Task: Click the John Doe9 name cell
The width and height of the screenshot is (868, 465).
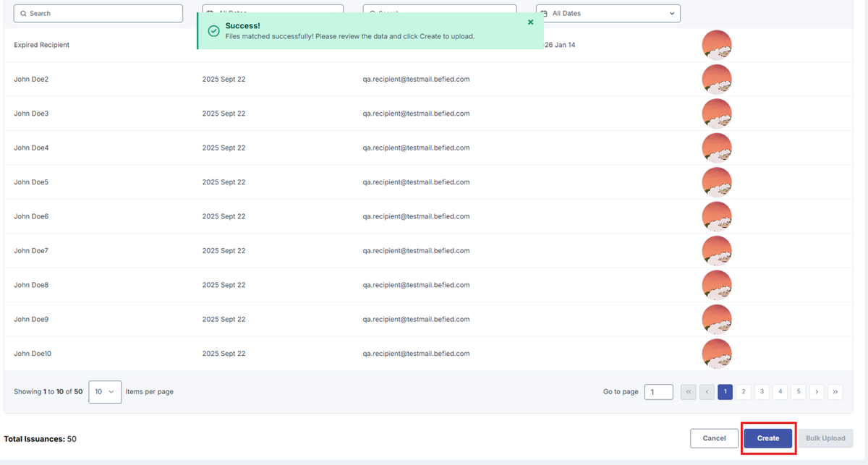Action: coord(31,319)
